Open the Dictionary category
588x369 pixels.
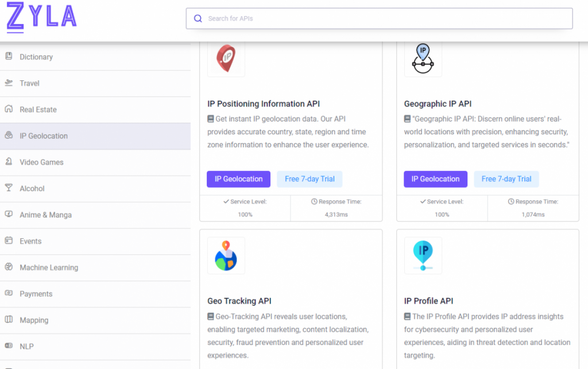(95, 57)
